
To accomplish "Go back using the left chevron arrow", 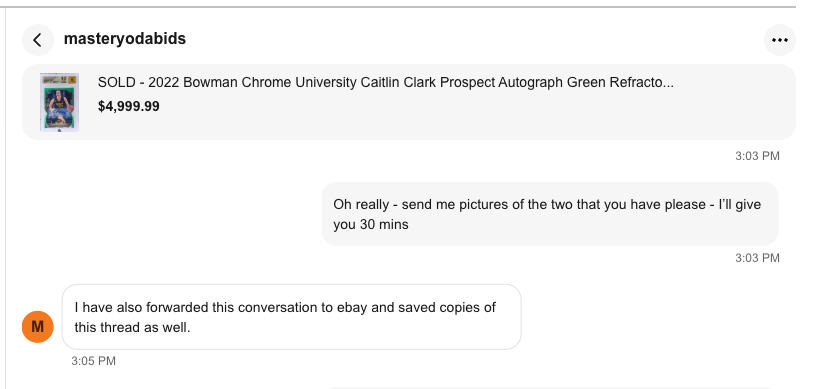I will [38, 40].
